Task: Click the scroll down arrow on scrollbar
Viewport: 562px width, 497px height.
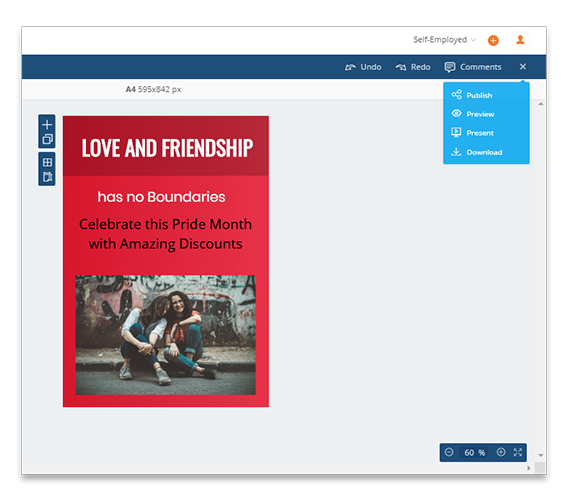Action: (x=540, y=455)
